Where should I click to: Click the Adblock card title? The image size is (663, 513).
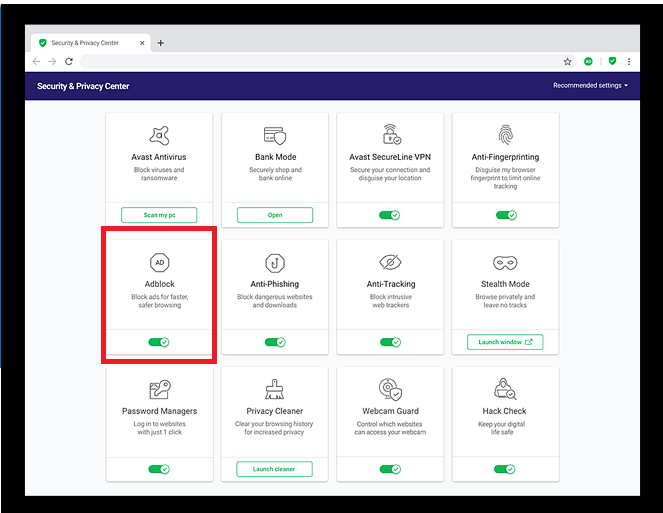(x=159, y=284)
